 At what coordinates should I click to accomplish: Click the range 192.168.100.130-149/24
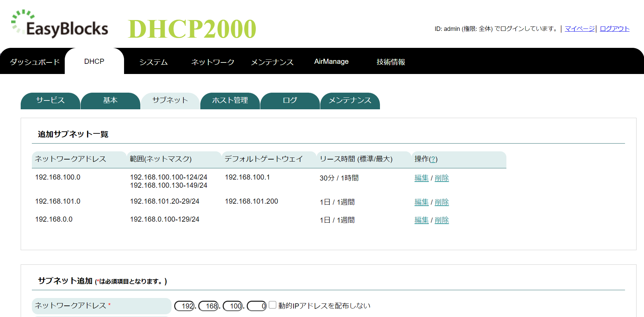coord(168,185)
